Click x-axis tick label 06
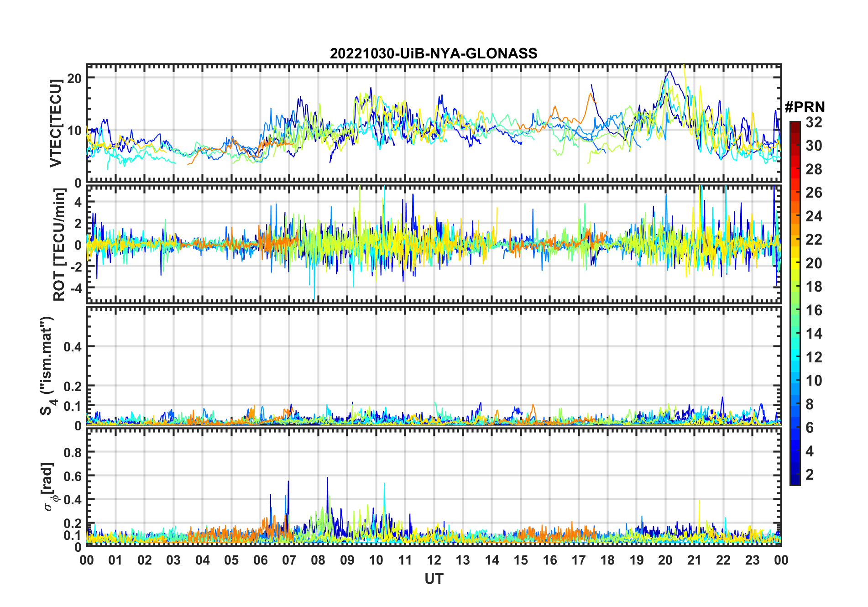This screenshot has height=607, width=868. click(260, 560)
